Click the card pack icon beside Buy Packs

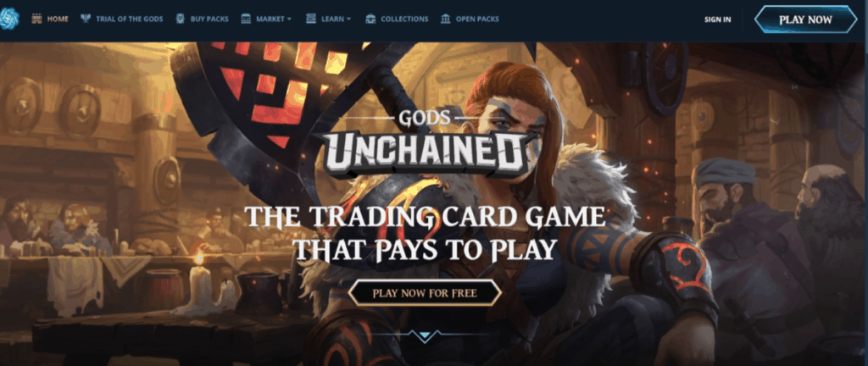(x=180, y=19)
